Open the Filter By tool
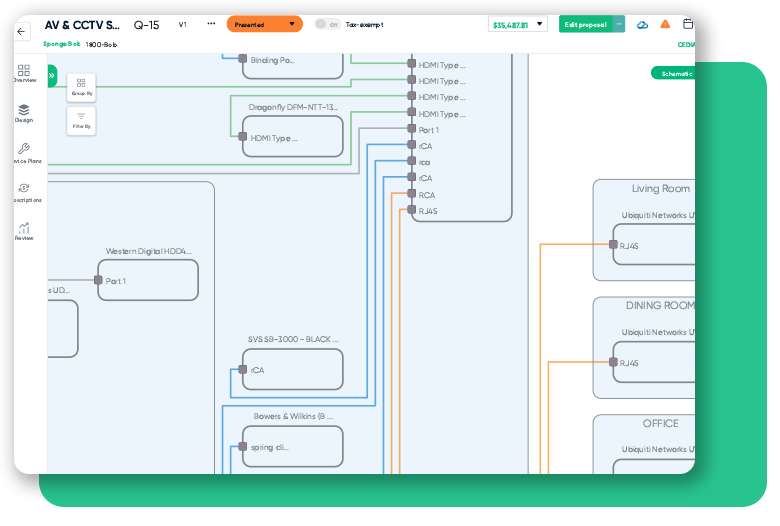The width and height of the screenshot is (780, 526). 82,121
